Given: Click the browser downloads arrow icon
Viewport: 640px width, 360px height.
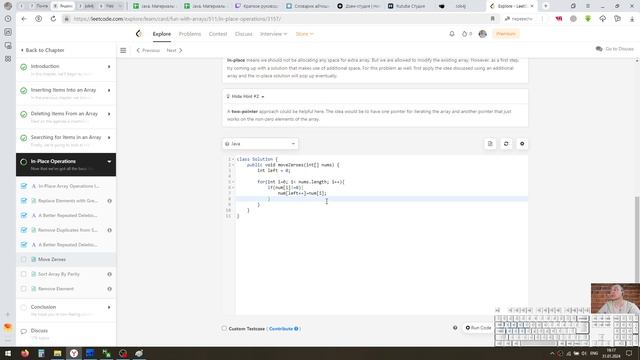Looking at the screenshot, I should (632, 19).
